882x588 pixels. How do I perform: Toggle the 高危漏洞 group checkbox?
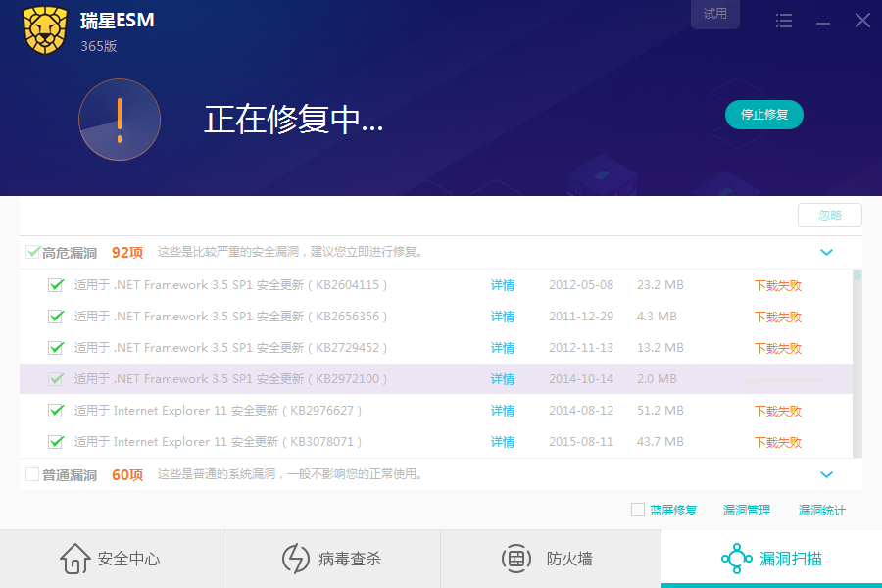(x=32, y=252)
